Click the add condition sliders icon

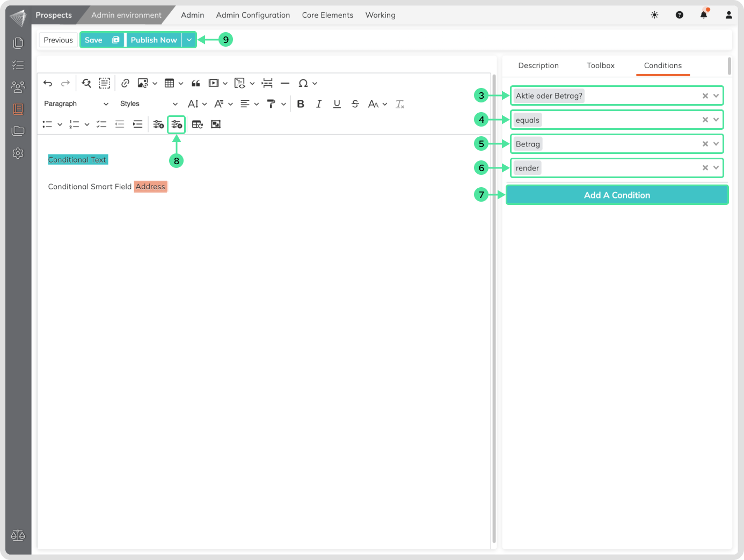158,124
